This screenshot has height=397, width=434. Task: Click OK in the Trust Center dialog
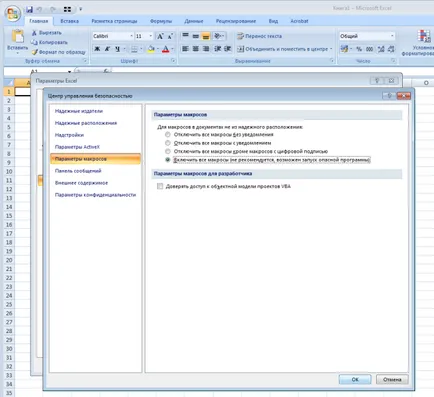tap(355, 379)
